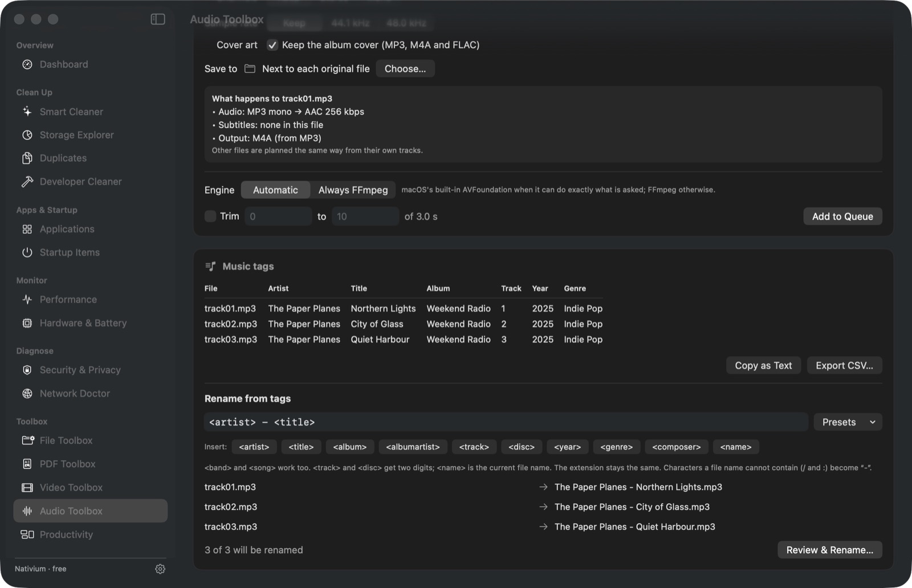
Task: Select the Productivity sidebar item
Action: (90, 534)
